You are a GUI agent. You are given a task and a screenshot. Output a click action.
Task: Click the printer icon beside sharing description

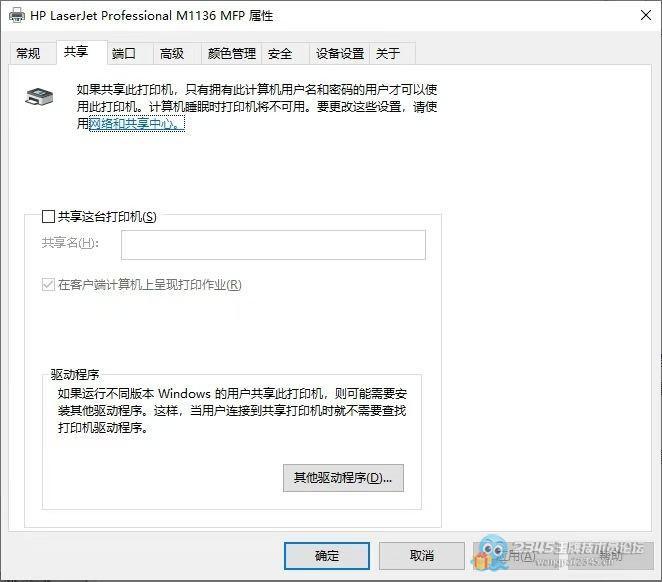pos(39,97)
